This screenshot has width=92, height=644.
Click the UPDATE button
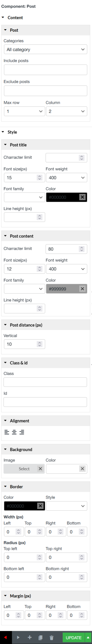[x=74, y=637]
